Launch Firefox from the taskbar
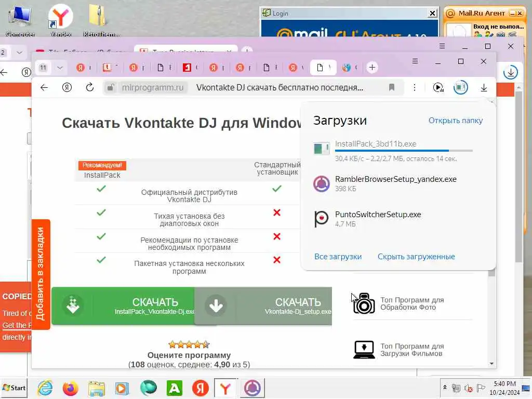This screenshot has height=399, width=532. (x=71, y=388)
